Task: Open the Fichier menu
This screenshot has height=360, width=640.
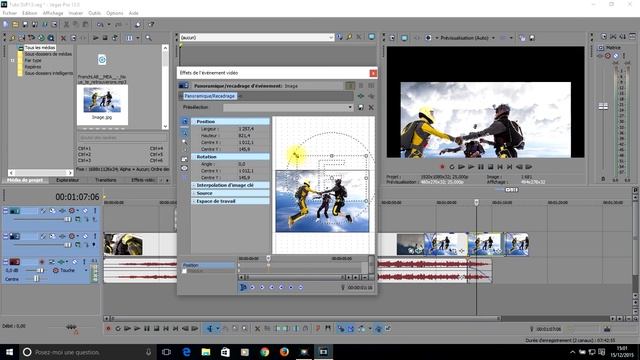Action: pyautogui.click(x=10, y=13)
